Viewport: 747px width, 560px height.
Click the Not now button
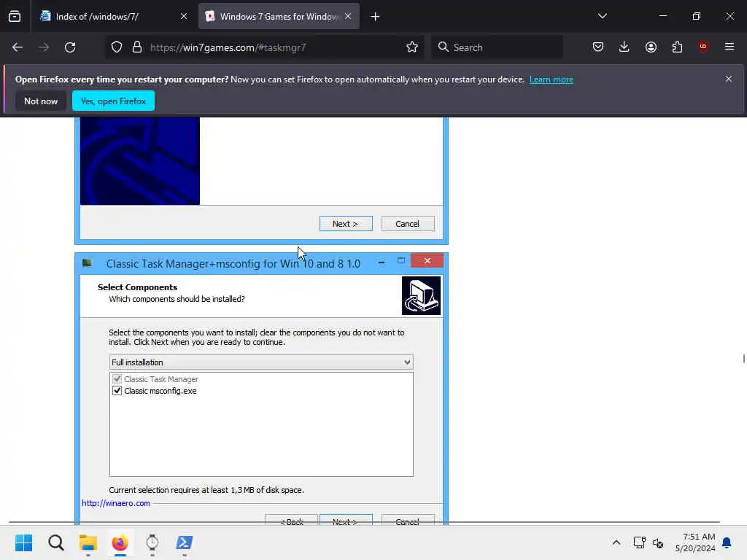coord(41,101)
